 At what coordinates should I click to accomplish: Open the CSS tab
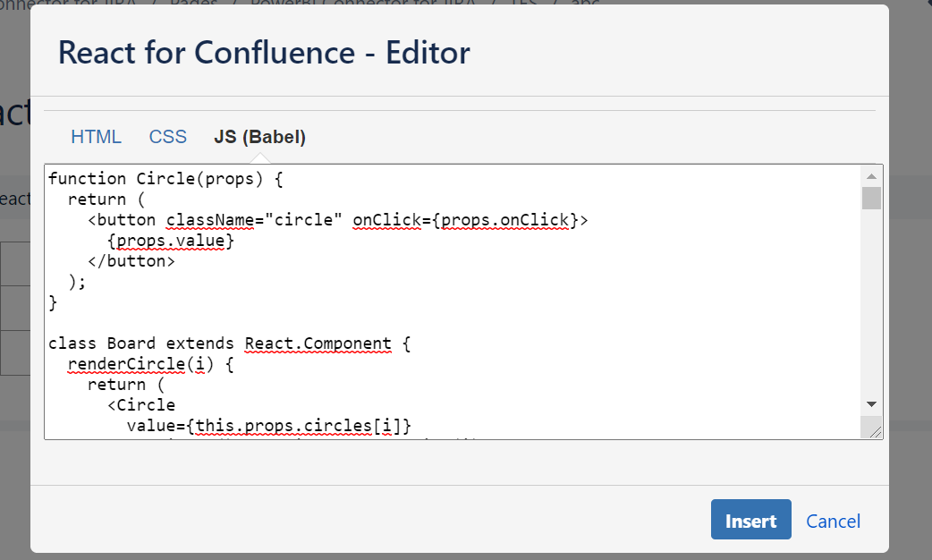pos(167,137)
